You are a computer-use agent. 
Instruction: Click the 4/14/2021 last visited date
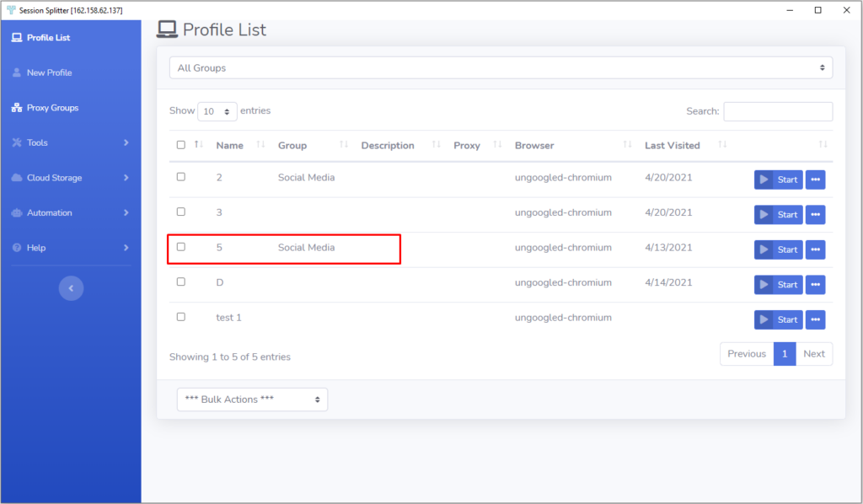click(x=668, y=282)
